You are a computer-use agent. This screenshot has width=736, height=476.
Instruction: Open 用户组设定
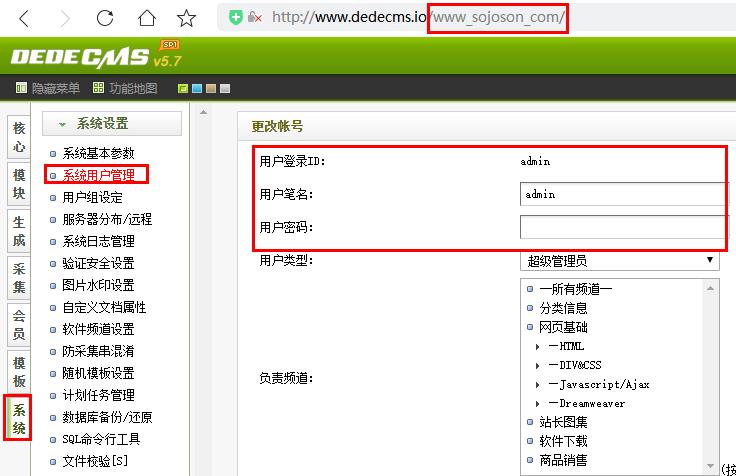coord(92,197)
